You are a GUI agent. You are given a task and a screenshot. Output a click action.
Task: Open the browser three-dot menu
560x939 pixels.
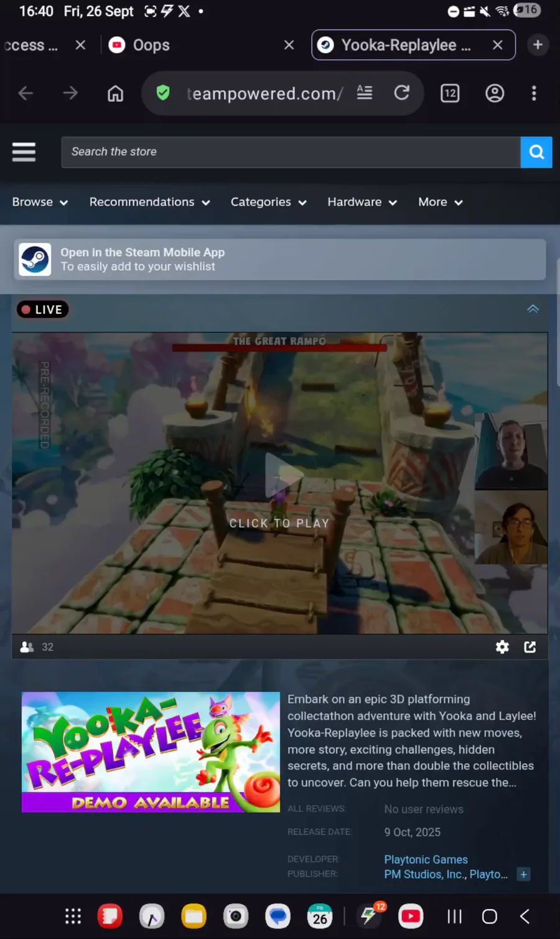click(x=534, y=93)
